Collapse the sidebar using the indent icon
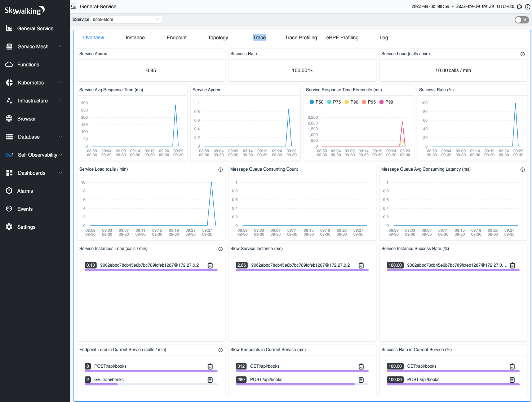 [x=73, y=6]
